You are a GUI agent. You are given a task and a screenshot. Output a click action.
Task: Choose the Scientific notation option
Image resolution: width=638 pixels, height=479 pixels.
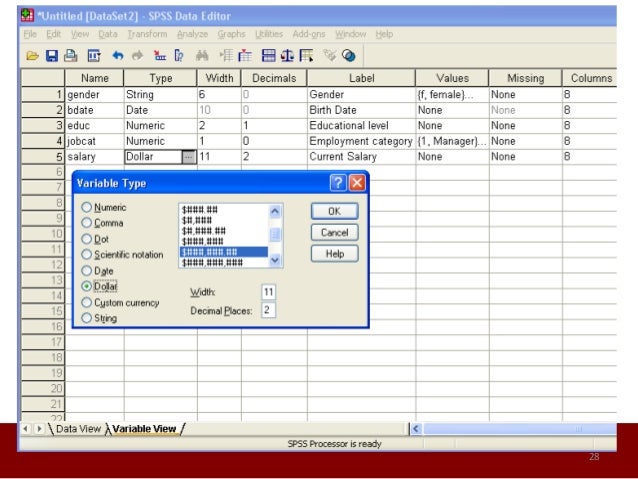tap(87, 254)
